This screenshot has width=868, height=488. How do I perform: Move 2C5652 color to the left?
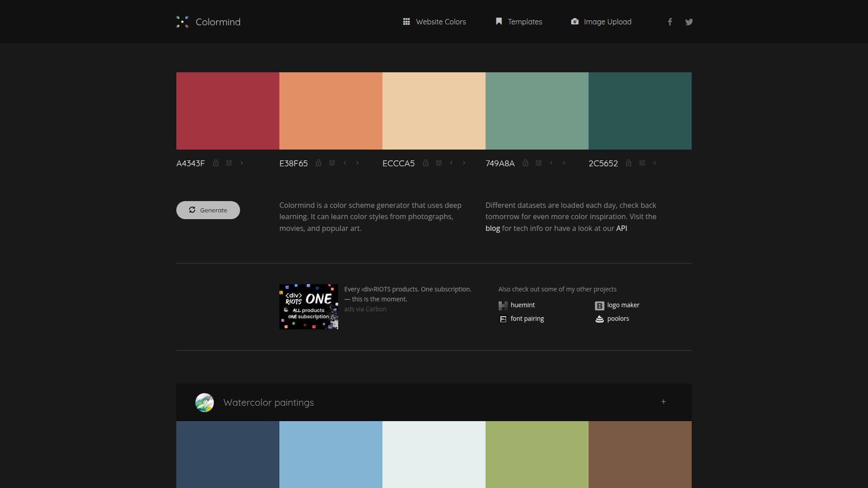click(655, 163)
